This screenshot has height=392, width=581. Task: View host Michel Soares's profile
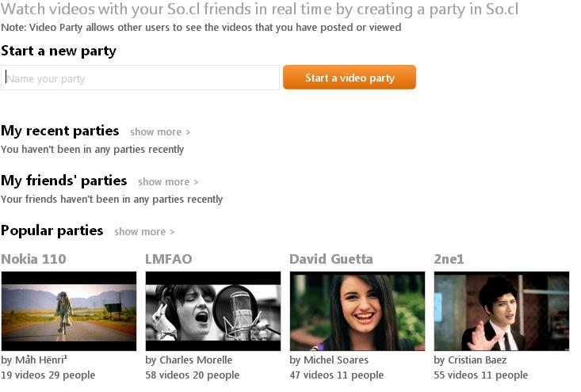335,360
